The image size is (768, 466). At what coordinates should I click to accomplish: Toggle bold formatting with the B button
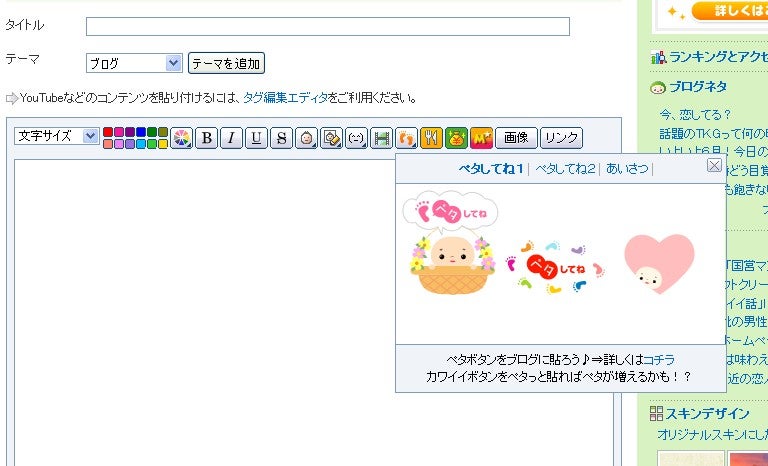click(207, 138)
